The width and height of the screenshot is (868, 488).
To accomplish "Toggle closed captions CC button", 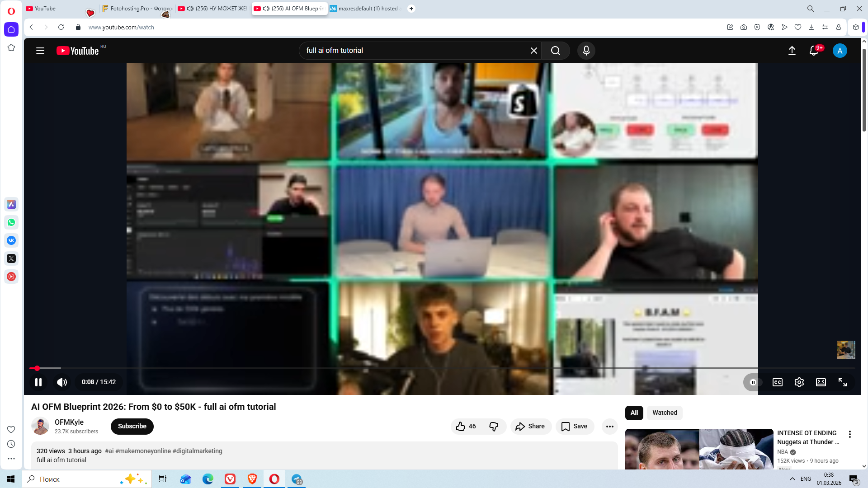I will pyautogui.click(x=777, y=382).
